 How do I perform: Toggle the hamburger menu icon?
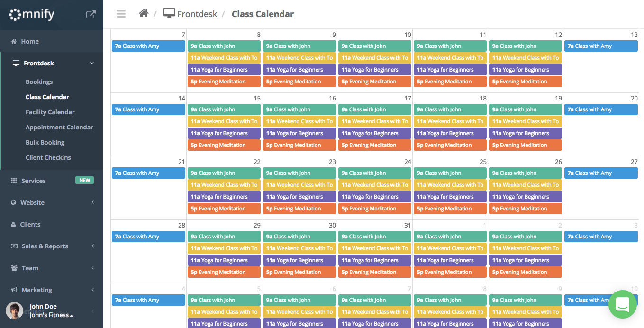121,14
